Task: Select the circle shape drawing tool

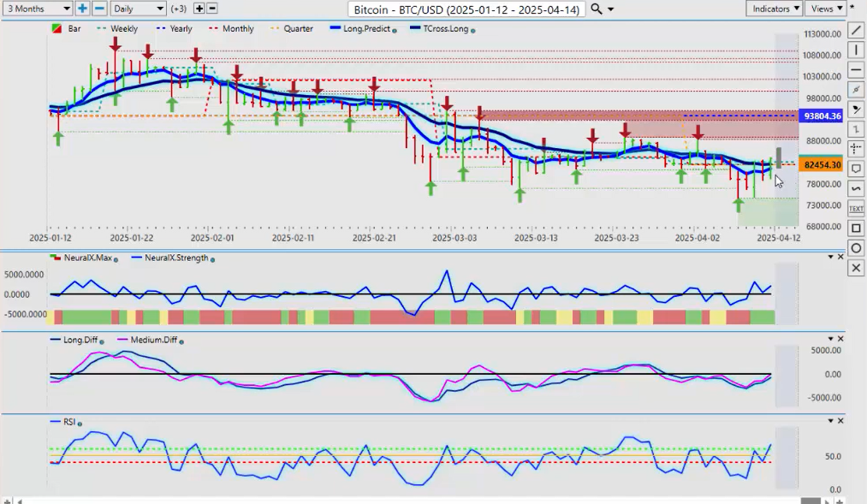Action: pyautogui.click(x=856, y=248)
